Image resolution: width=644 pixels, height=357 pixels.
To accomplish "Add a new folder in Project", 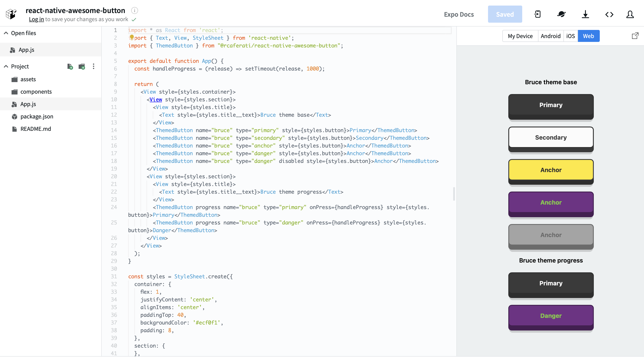I will click(82, 66).
